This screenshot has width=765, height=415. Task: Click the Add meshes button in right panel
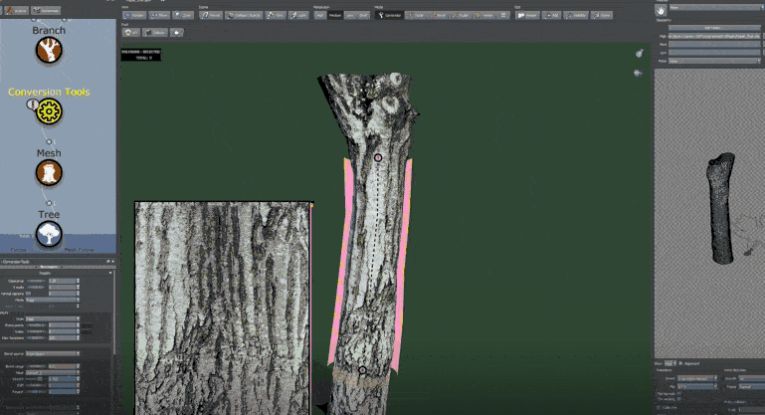tap(714, 28)
